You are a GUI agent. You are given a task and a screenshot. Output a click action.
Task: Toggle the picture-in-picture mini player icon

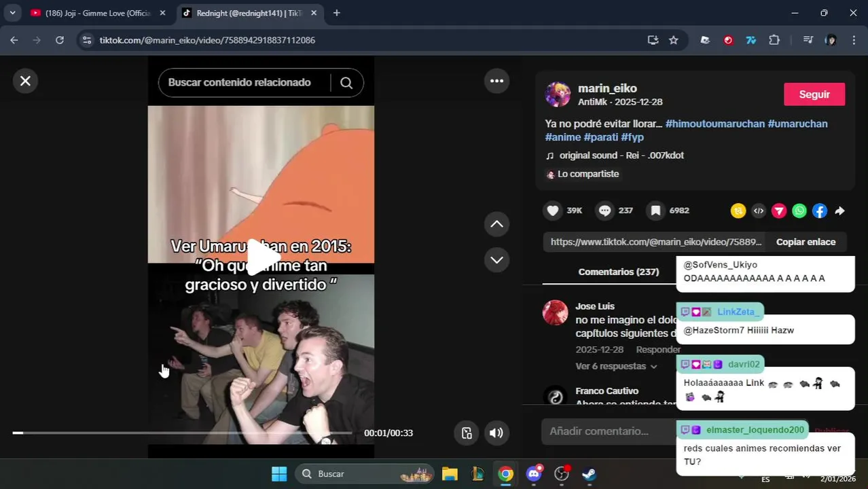(467, 433)
